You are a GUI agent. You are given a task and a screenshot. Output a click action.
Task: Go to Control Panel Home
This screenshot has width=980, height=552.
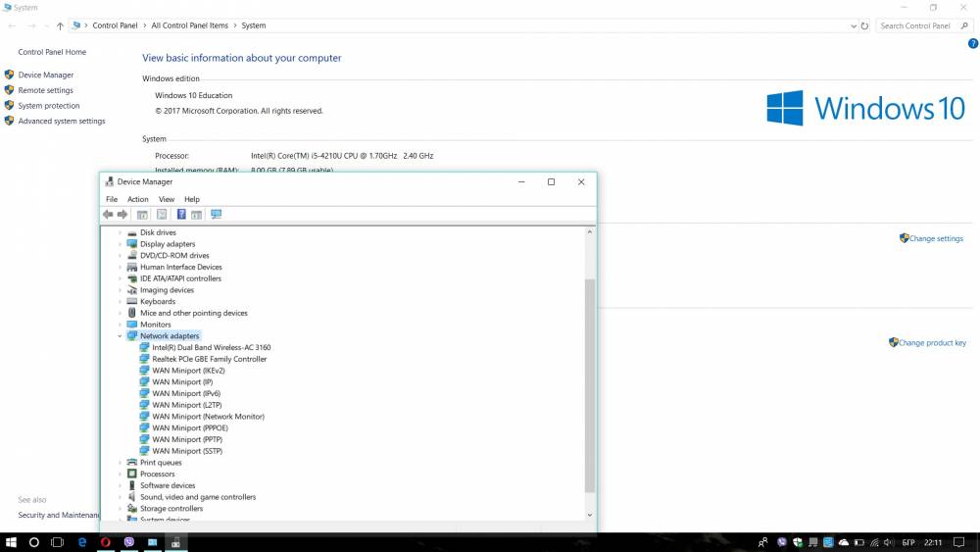click(52, 52)
